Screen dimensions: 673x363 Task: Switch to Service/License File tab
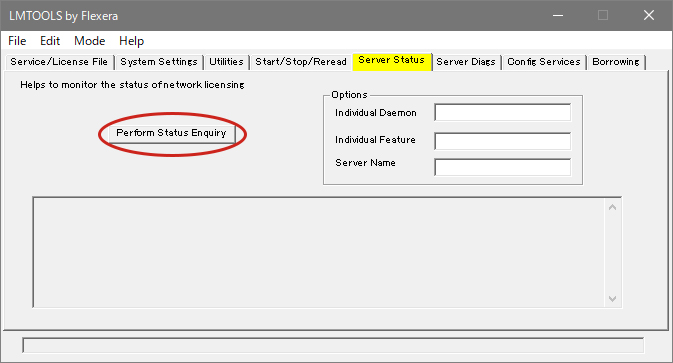click(59, 62)
